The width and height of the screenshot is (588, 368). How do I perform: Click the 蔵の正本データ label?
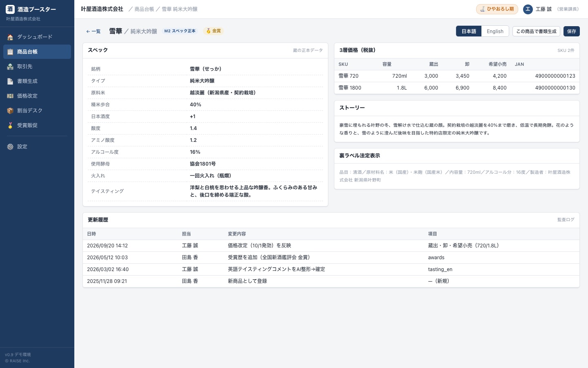[308, 50]
